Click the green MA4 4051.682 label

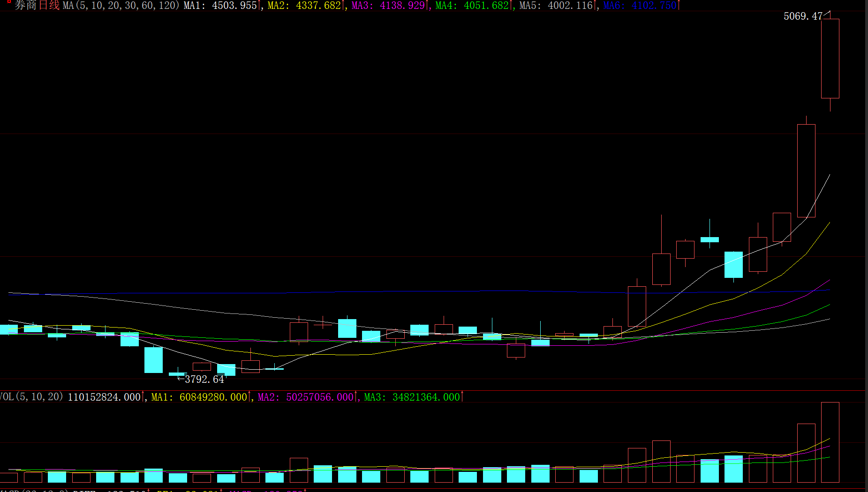(x=473, y=6)
